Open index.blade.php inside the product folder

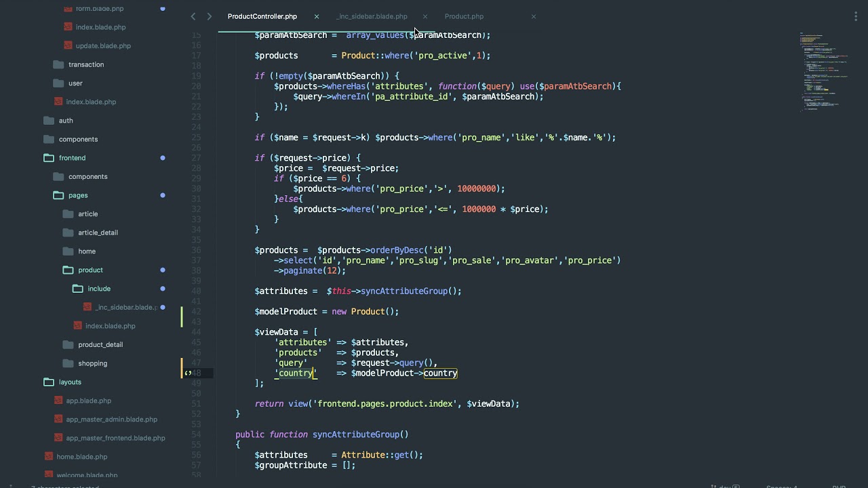point(110,326)
